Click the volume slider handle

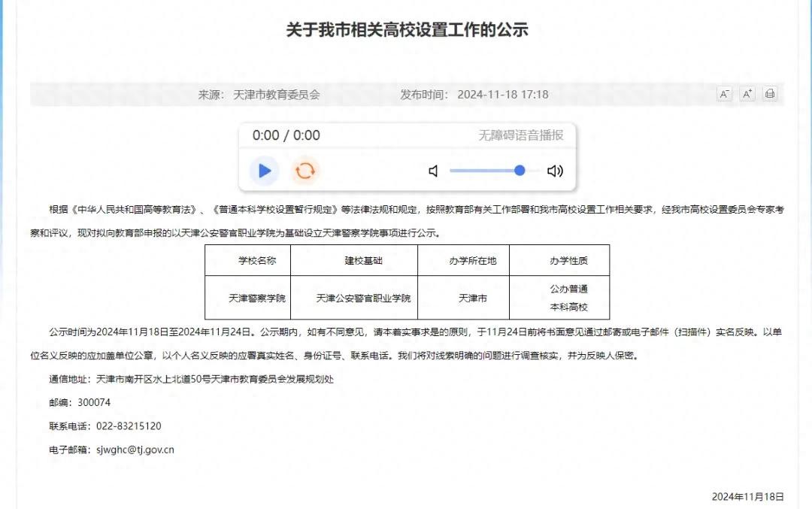(x=520, y=171)
